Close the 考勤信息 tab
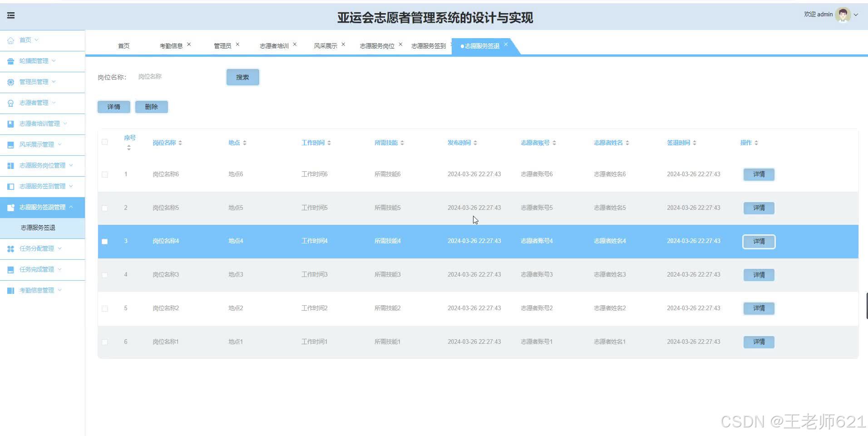 click(x=189, y=45)
